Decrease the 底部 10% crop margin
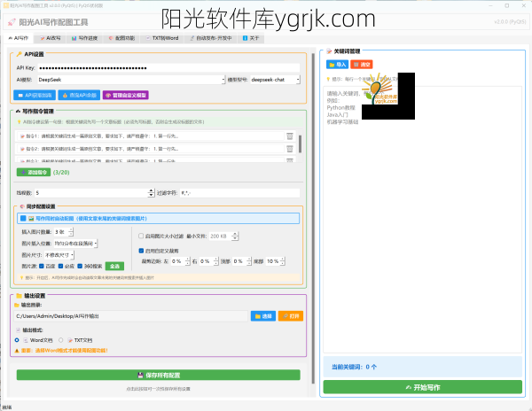532x411 pixels. [283, 264]
